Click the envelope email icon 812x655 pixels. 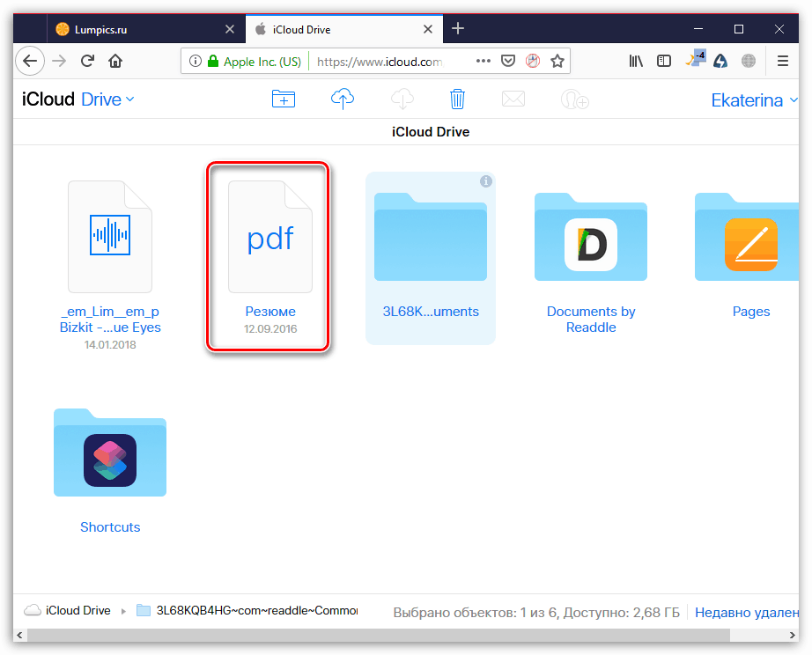tap(513, 99)
